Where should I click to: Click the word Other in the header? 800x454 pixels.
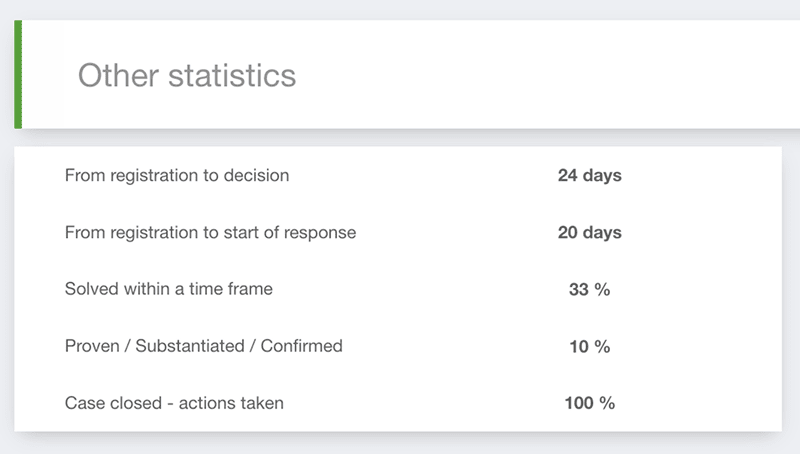pyautogui.click(x=118, y=75)
